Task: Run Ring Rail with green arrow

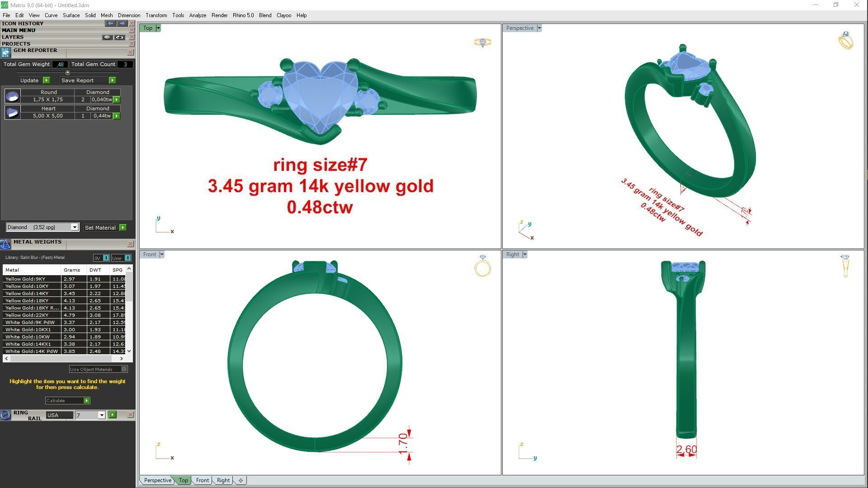Action: 112,415
